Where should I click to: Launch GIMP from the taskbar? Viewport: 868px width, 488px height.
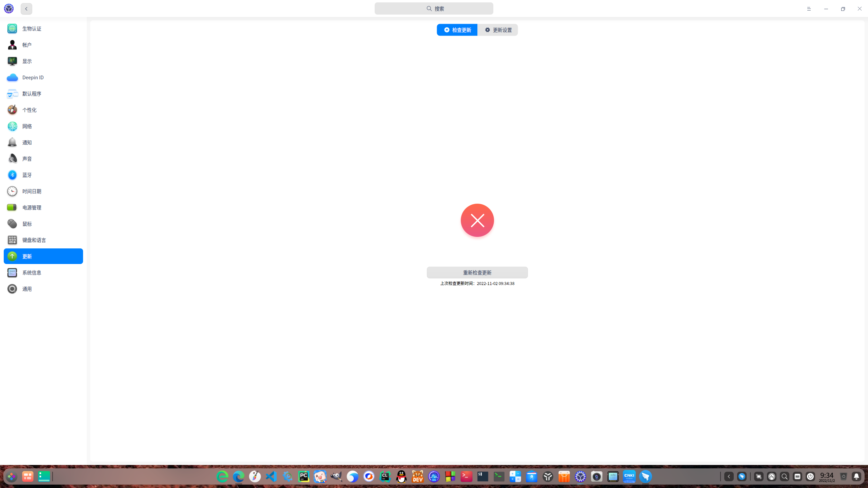pos(336,476)
